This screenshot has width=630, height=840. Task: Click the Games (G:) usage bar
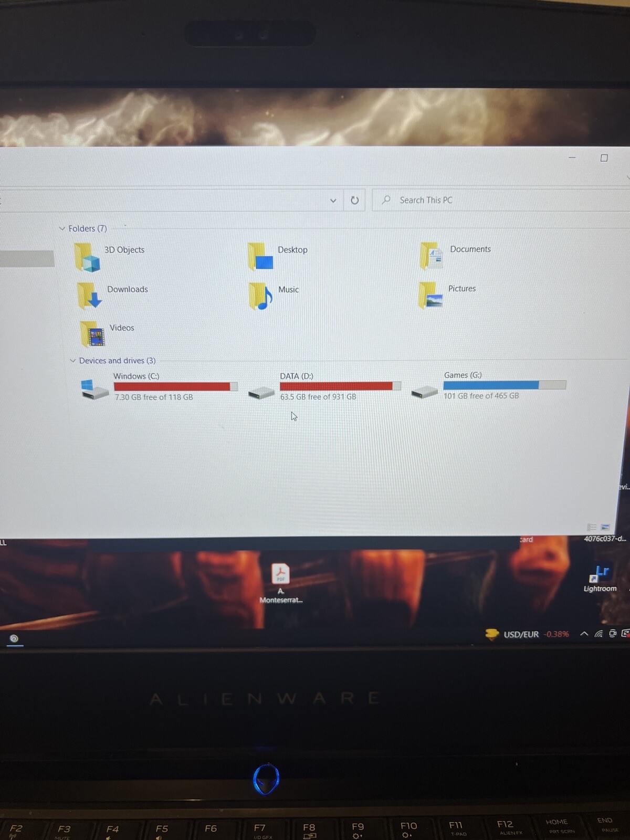coord(505,385)
